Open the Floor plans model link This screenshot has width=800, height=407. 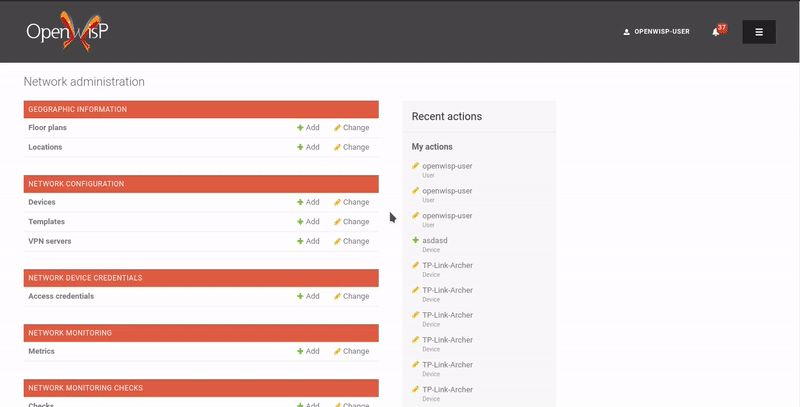coord(47,128)
